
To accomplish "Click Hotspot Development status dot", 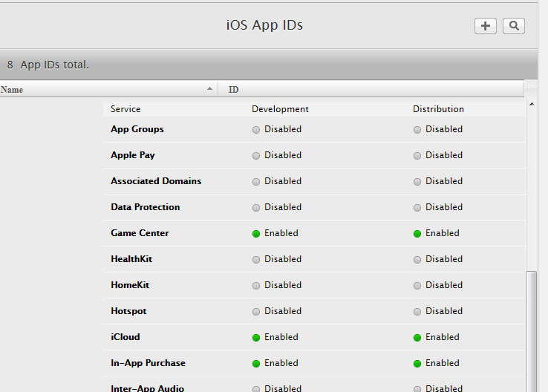I will click(256, 312).
